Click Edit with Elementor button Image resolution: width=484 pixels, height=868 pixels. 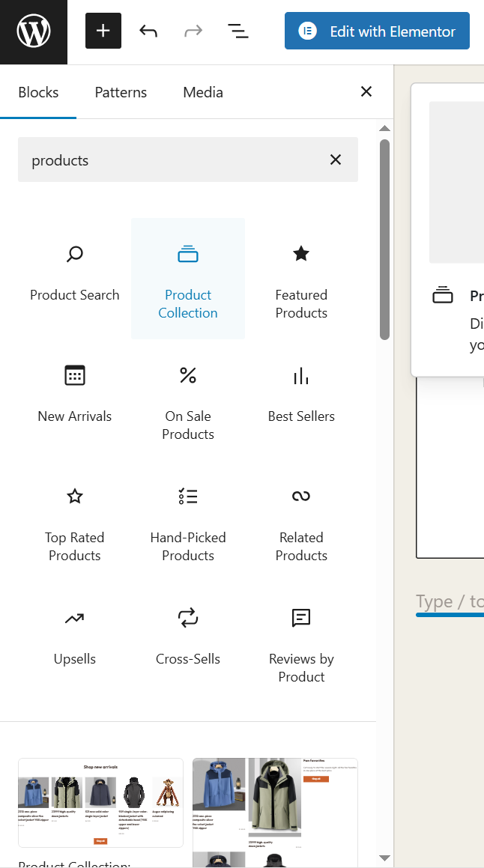click(377, 31)
